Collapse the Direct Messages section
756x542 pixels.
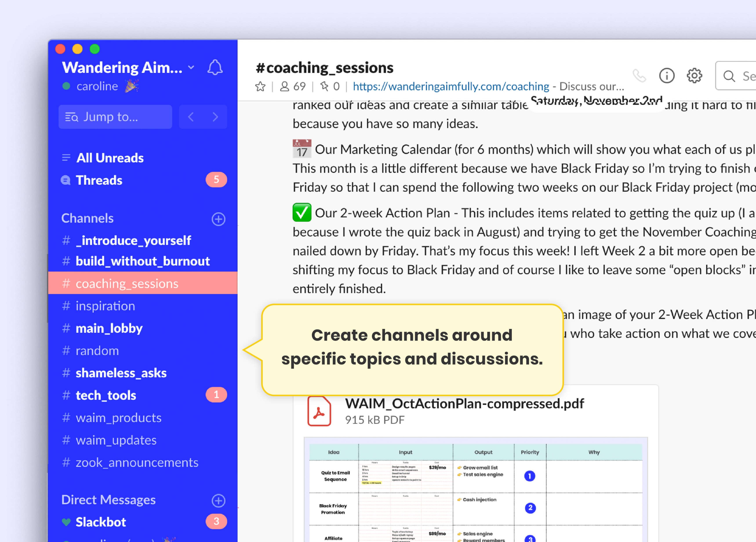[108, 500]
